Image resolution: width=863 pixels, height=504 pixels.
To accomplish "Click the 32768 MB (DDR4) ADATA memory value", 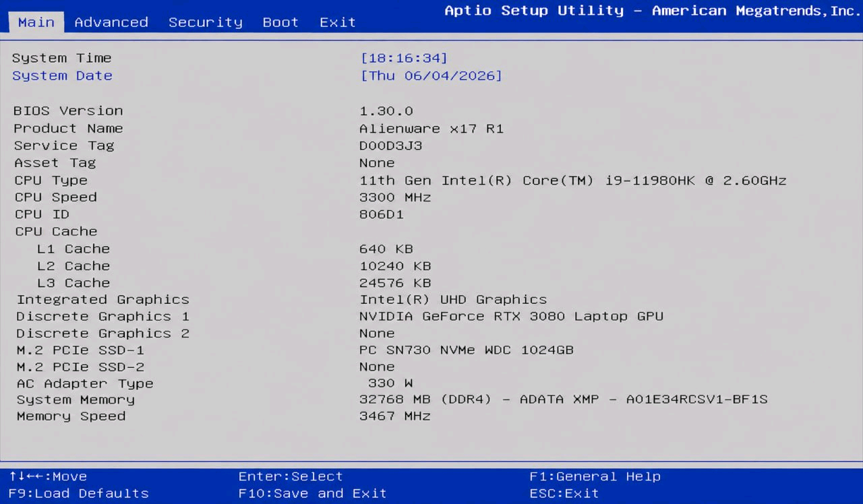I will (564, 400).
